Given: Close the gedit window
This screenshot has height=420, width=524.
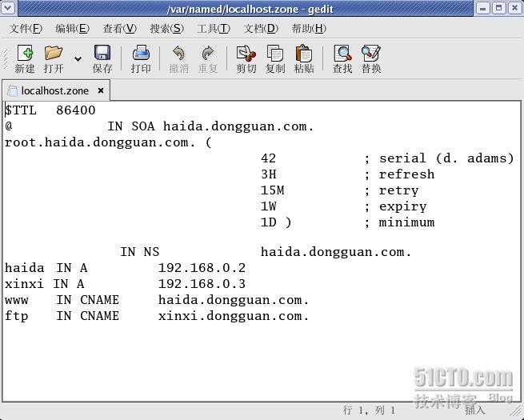Looking at the screenshot, I should click(515, 8).
